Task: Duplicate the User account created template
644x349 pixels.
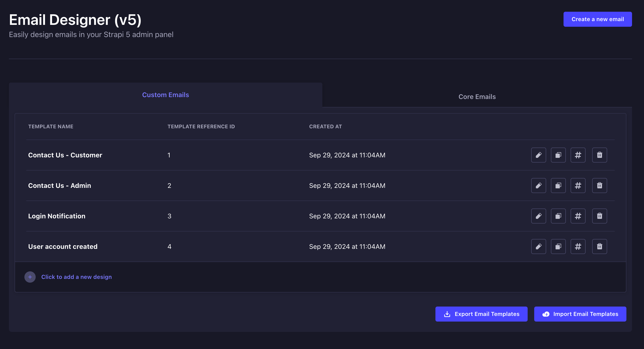Action: pyautogui.click(x=558, y=247)
